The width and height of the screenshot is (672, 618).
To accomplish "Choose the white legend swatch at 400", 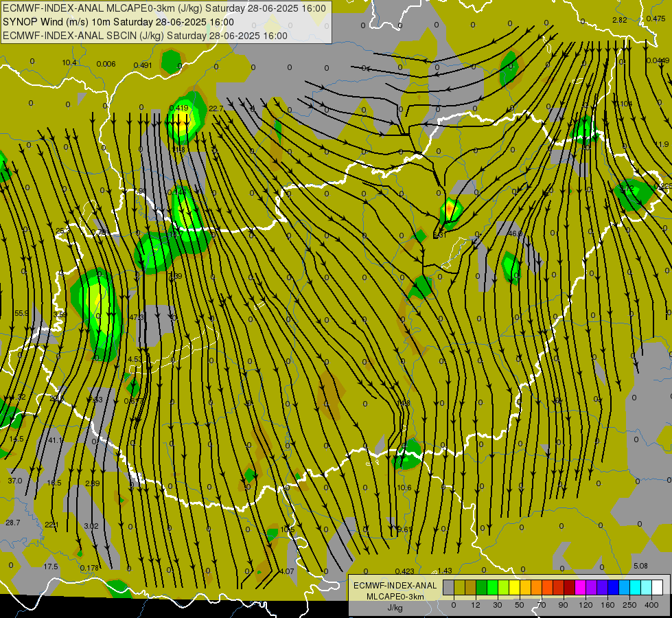I will pyautogui.click(x=657, y=588).
